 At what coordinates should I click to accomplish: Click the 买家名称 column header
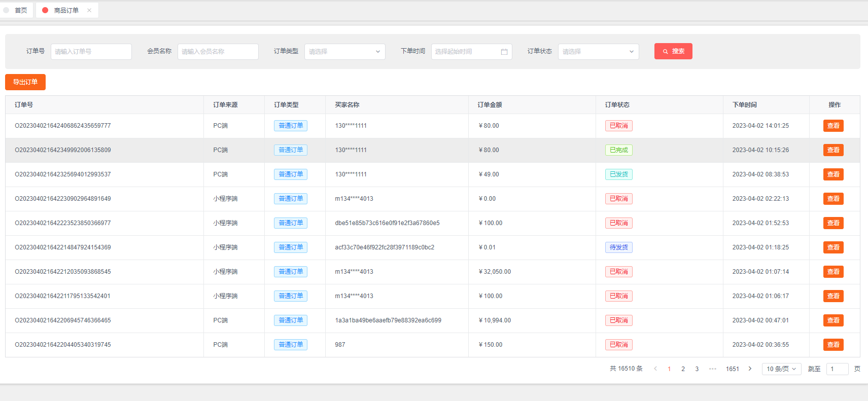(347, 105)
